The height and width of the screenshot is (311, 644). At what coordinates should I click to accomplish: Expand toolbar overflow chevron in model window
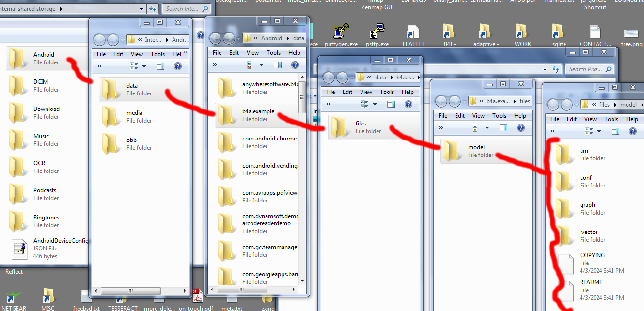(553, 131)
